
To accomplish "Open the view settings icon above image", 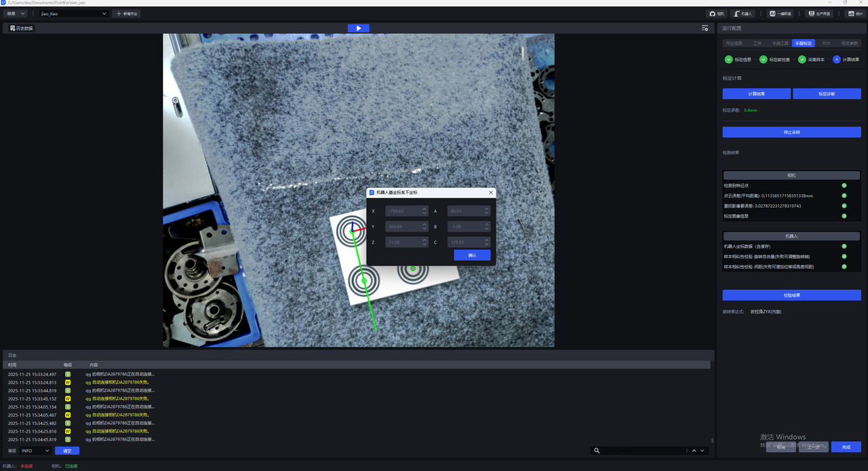I will pos(705,29).
